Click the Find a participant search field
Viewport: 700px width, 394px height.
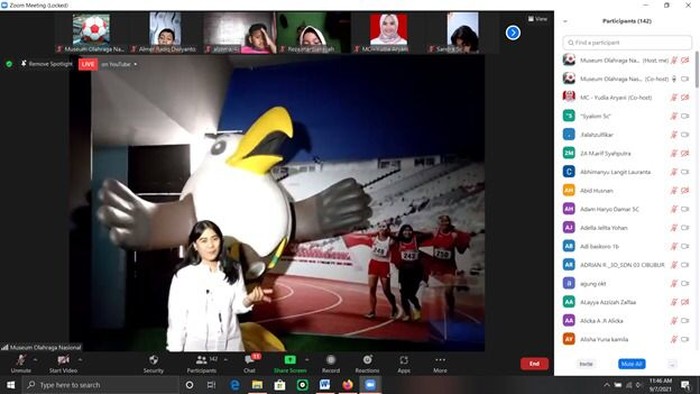[x=627, y=42]
